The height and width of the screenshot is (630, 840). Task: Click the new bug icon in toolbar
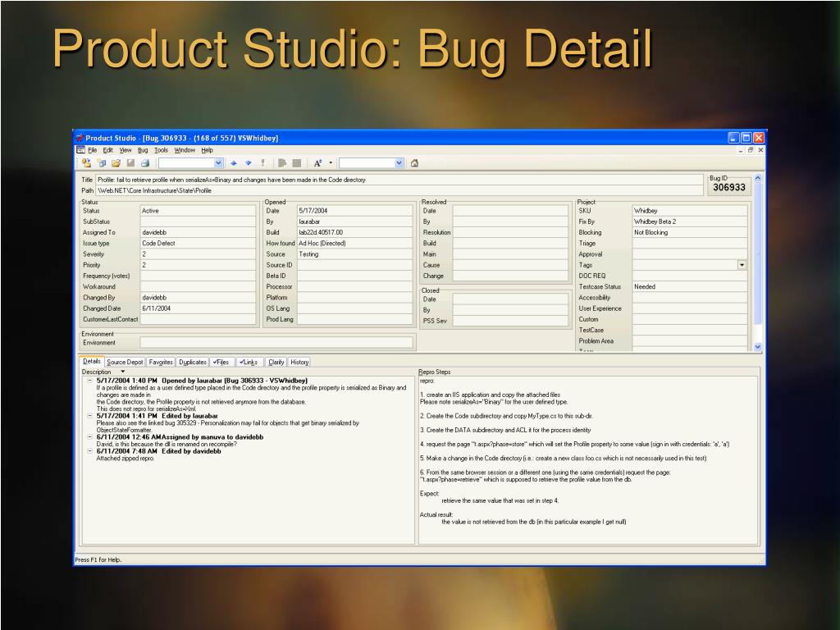coord(86,163)
